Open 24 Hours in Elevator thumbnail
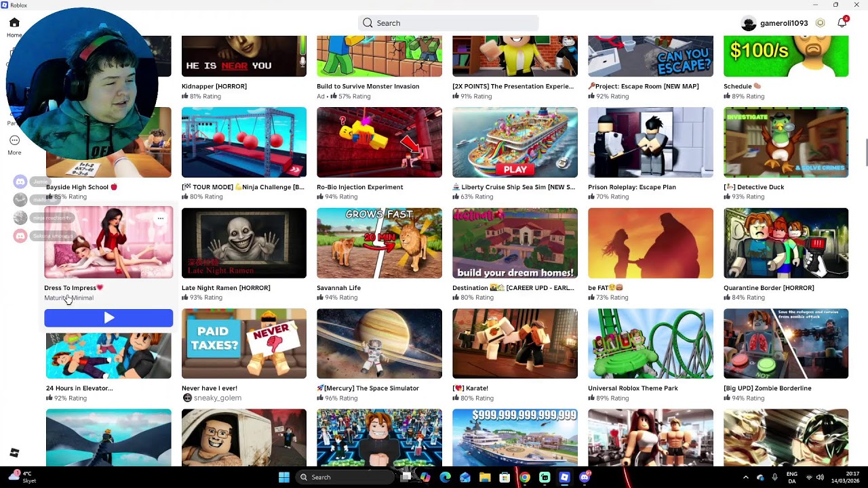 [108, 355]
